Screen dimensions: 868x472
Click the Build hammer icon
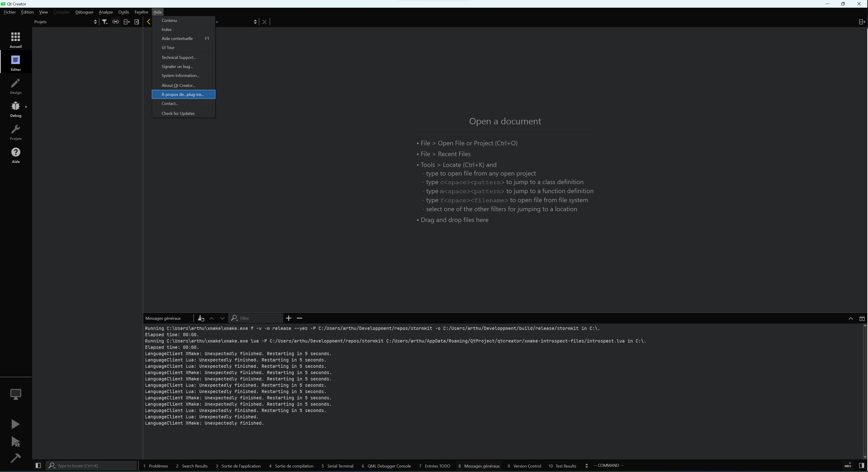(16, 458)
